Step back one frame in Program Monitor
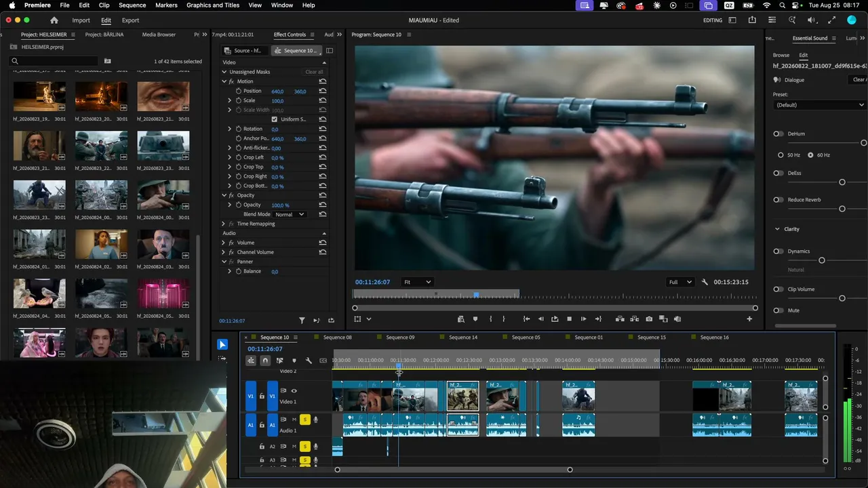 540,319
